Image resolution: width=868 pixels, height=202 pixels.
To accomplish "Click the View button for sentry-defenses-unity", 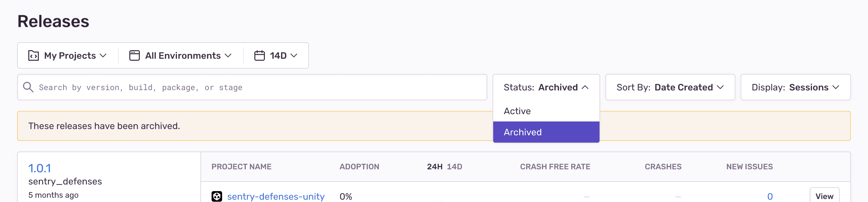I will [824, 196].
